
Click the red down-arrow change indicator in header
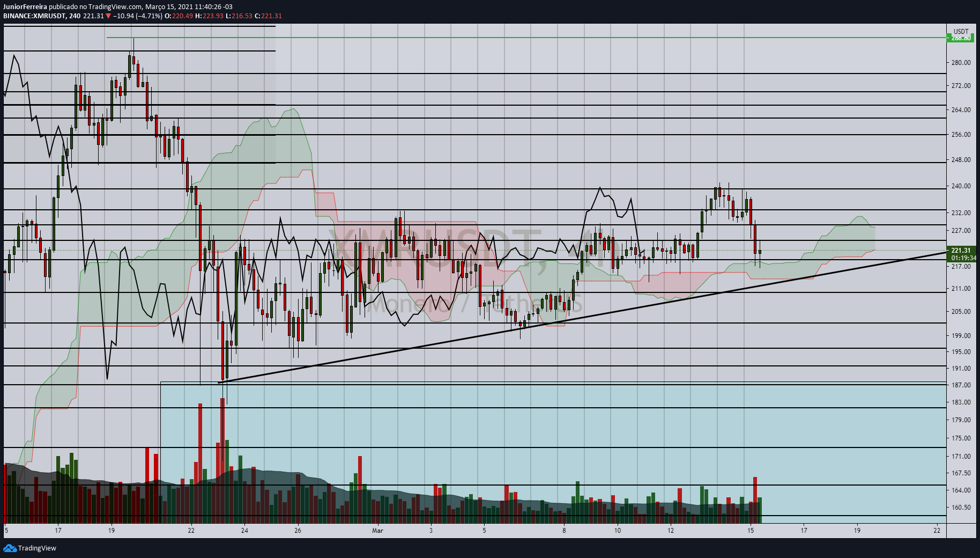[108, 16]
